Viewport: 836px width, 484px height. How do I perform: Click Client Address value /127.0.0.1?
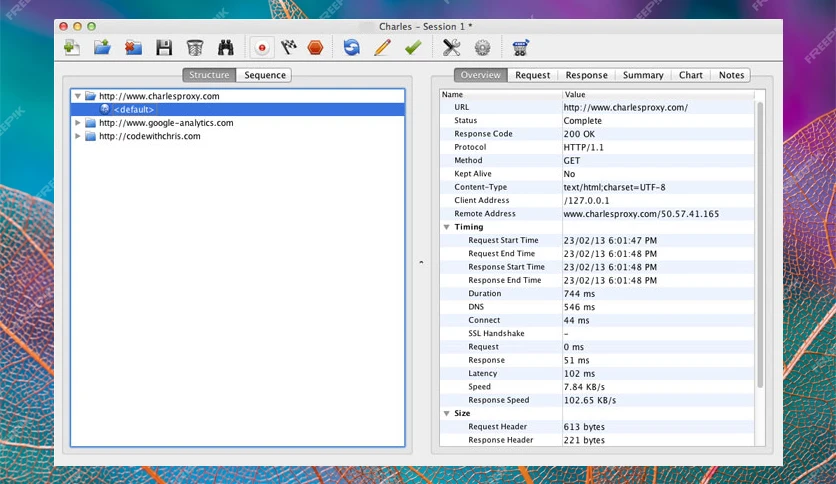click(x=586, y=200)
